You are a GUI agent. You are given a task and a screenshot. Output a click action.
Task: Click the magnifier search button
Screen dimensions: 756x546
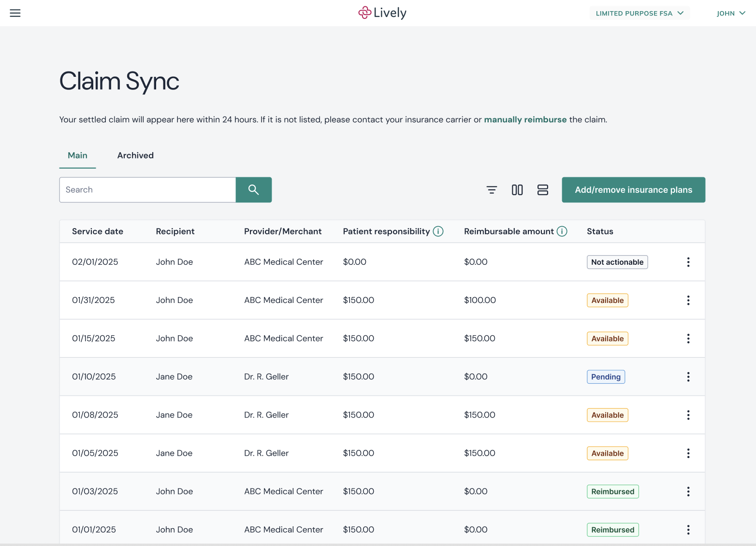click(x=254, y=190)
